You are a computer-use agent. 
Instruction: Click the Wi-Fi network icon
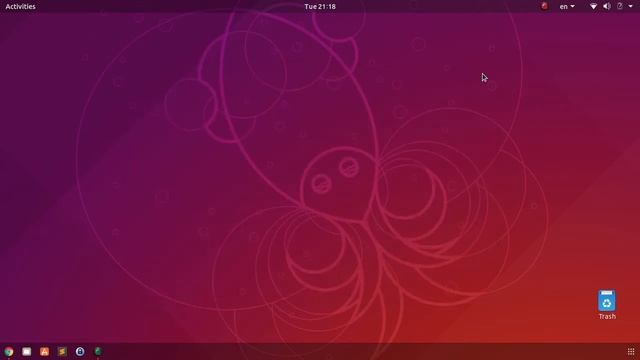(593, 7)
